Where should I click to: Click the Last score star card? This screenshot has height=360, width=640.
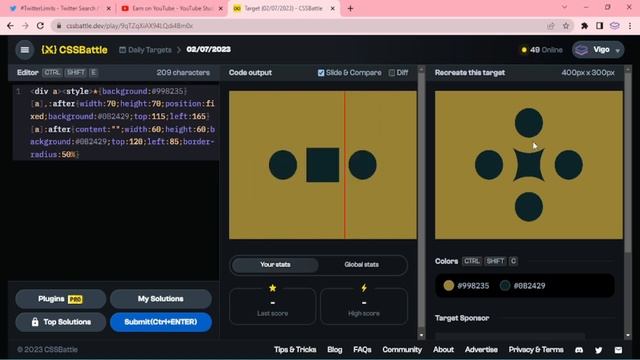(x=273, y=306)
